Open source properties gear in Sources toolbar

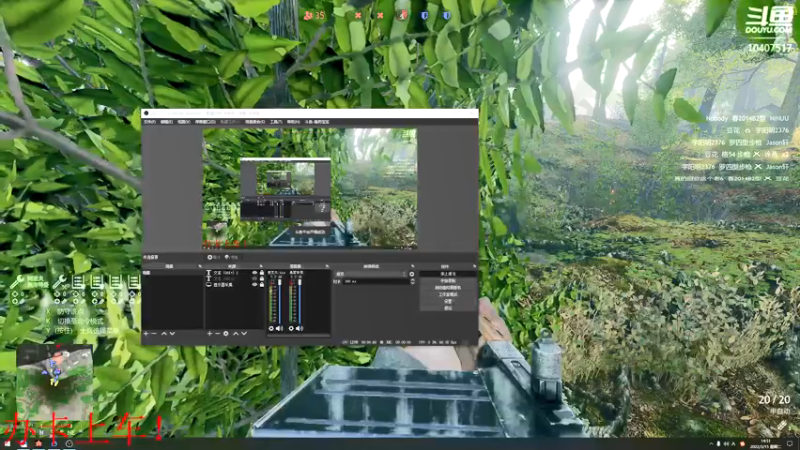(x=226, y=334)
